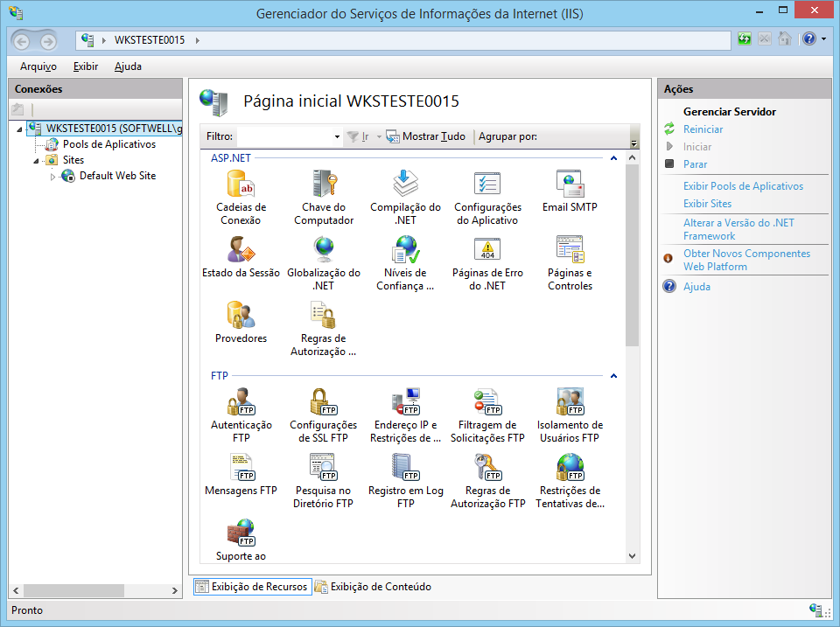
Task: Expand the Default Web Site node
Action: [x=52, y=175]
